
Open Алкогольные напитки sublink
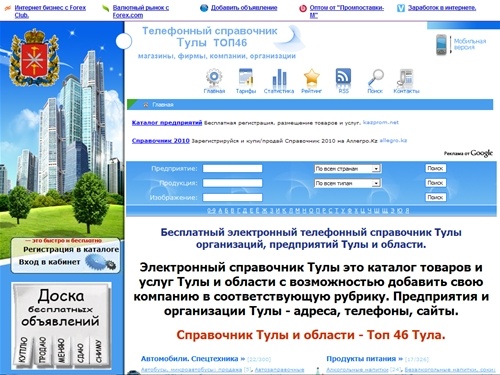357,370
